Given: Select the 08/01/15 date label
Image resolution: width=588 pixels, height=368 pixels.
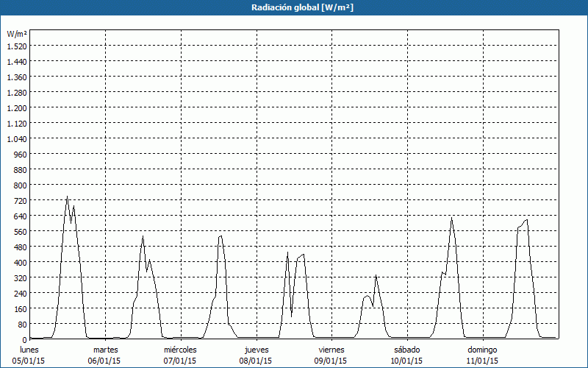Looking at the screenshot, I should 257,361.
